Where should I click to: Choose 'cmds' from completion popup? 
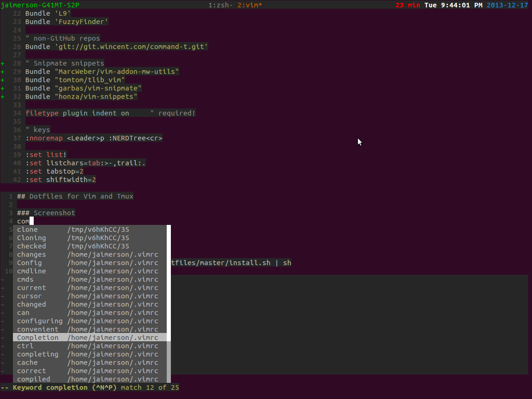[x=90, y=279]
